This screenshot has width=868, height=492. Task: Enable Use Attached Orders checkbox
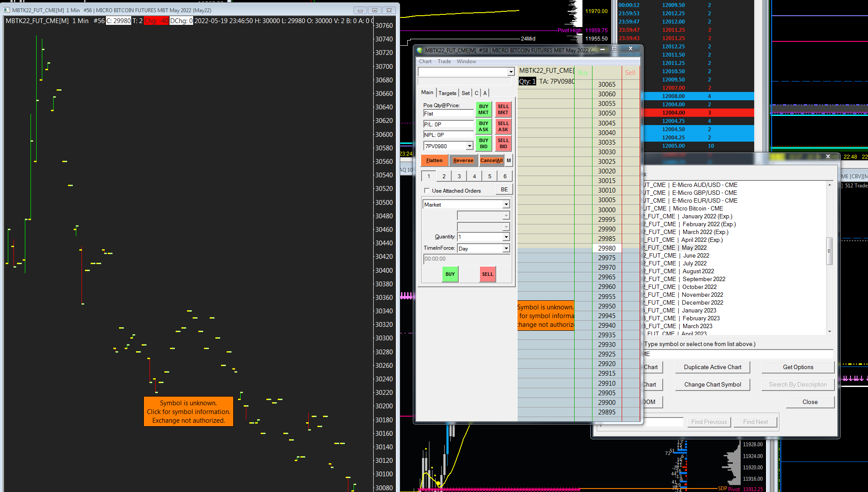pos(427,190)
